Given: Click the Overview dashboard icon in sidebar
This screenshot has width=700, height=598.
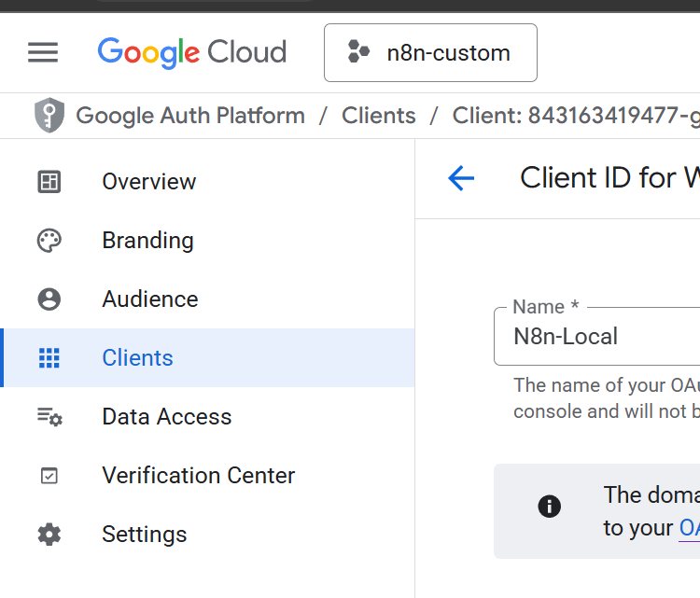Looking at the screenshot, I should point(49,182).
